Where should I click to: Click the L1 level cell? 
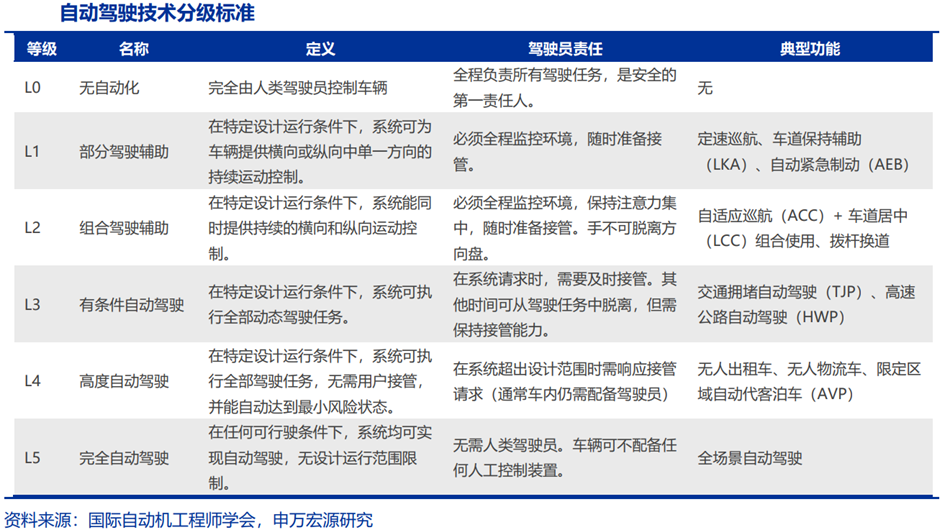click(32, 152)
